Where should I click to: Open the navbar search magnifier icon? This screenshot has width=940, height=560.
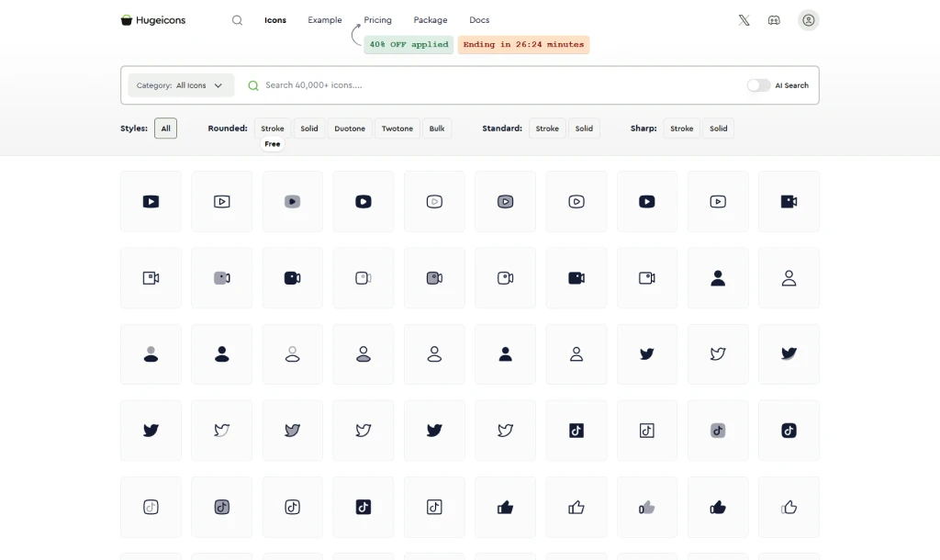238,20
